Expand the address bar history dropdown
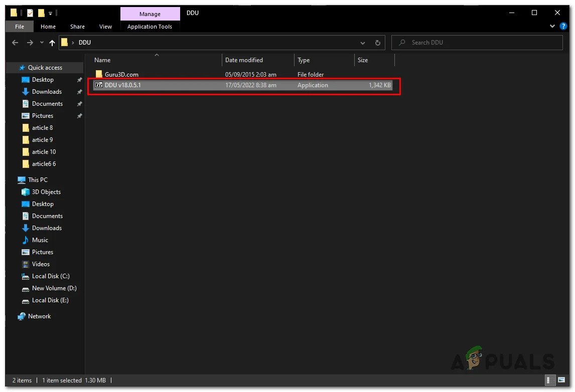Viewport: 575px width, 392px height. coord(363,43)
